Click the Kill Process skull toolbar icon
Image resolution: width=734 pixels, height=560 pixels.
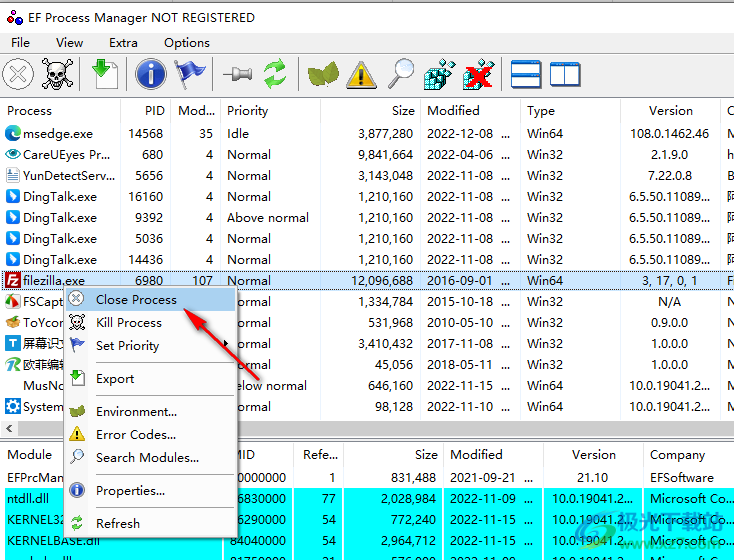(57, 74)
